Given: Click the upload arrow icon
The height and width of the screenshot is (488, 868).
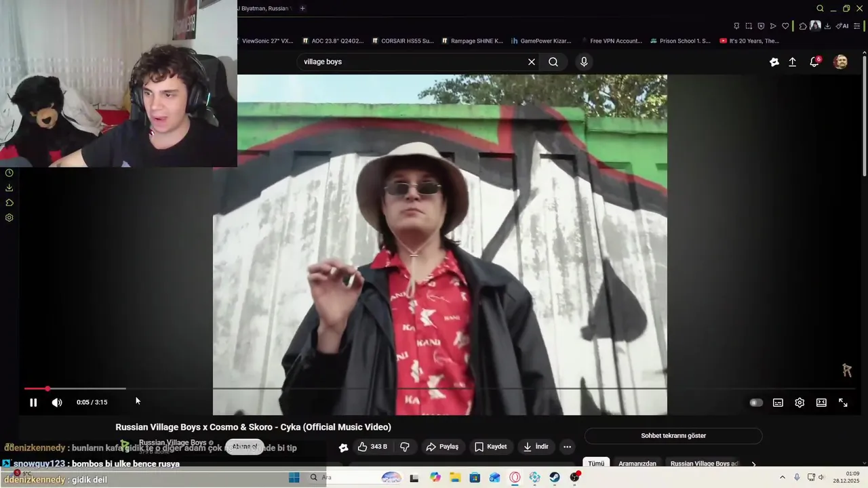Looking at the screenshot, I should [792, 62].
